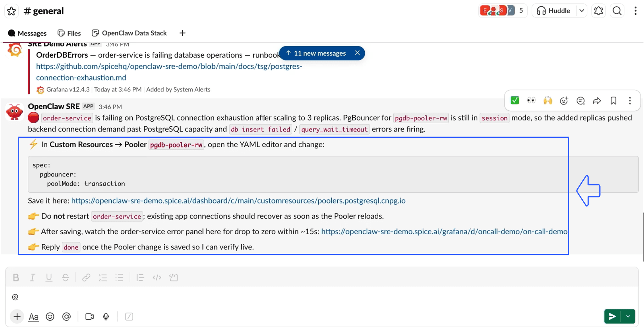The height and width of the screenshot is (333, 644).
Task: Open the emoji picker in the composer
Action: [50, 317]
